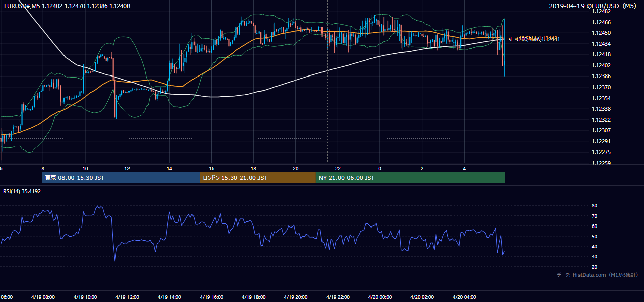Viewport: 644px width, 302px height.
Task: Click hour label 10 under price chart
Action: click(x=85, y=168)
